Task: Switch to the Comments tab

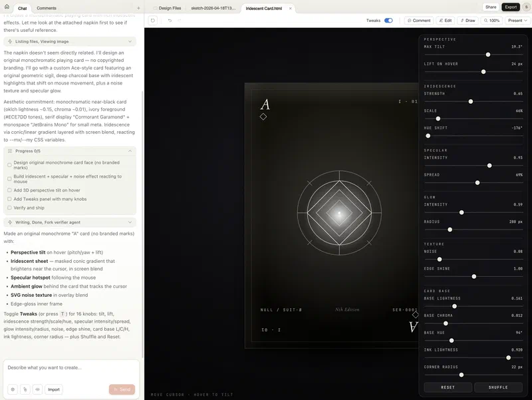Action: [47, 8]
